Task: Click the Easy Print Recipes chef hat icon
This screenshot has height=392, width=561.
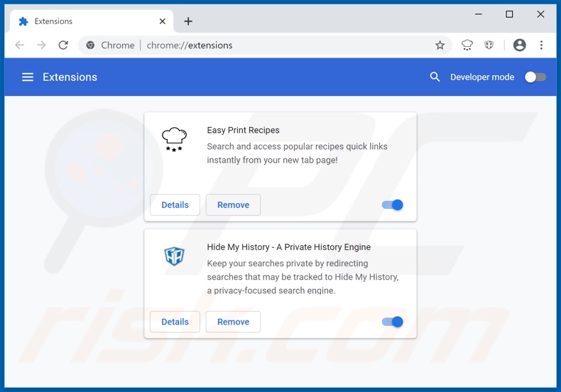Action: pyautogui.click(x=174, y=139)
